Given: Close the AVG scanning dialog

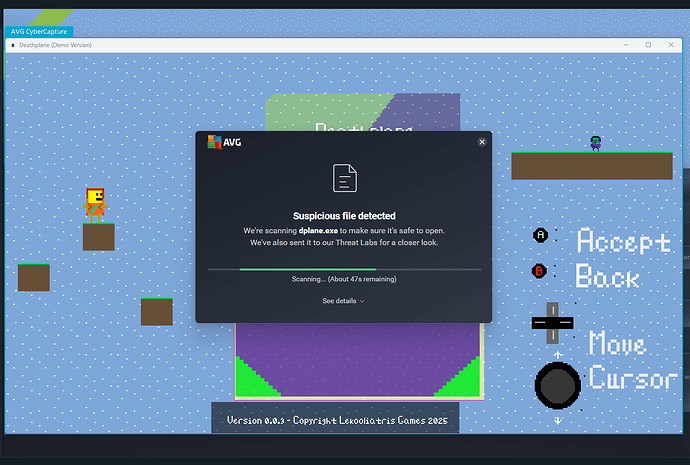Looking at the screenshot, I should coord(482,142).
